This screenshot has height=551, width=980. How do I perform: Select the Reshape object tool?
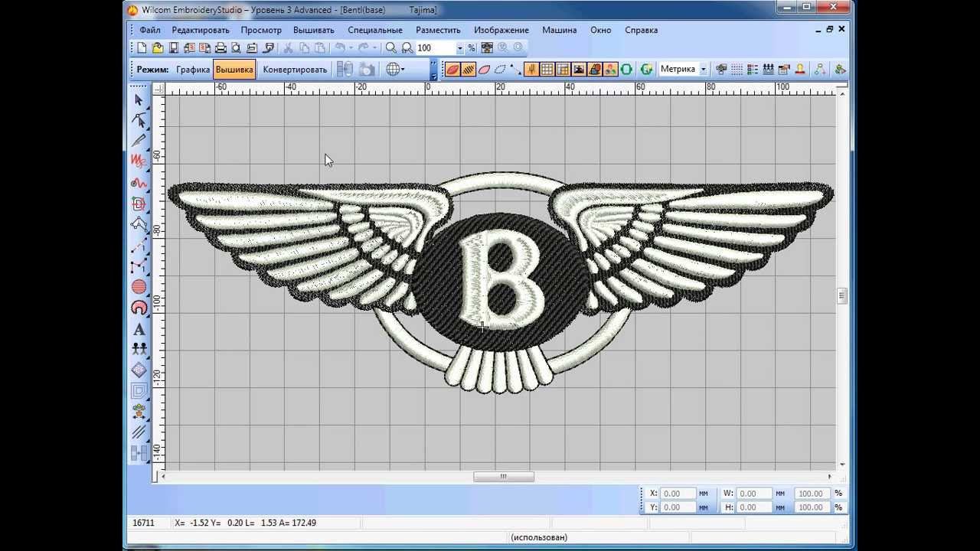coord(139,119)
